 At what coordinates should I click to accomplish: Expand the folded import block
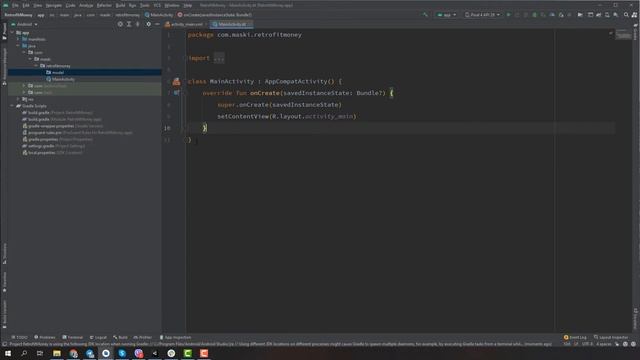pyautogui.click(x=219, y=58)
